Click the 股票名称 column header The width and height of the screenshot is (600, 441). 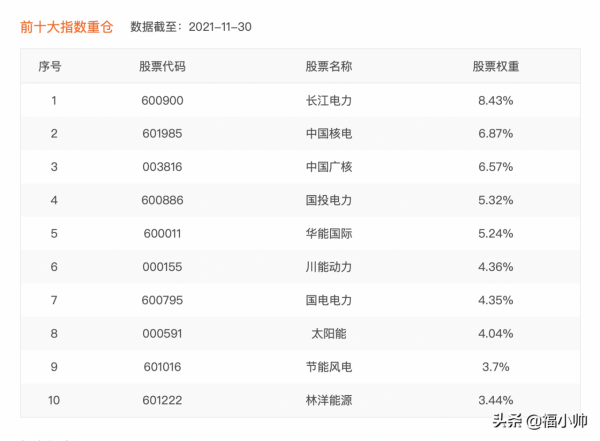329,67
